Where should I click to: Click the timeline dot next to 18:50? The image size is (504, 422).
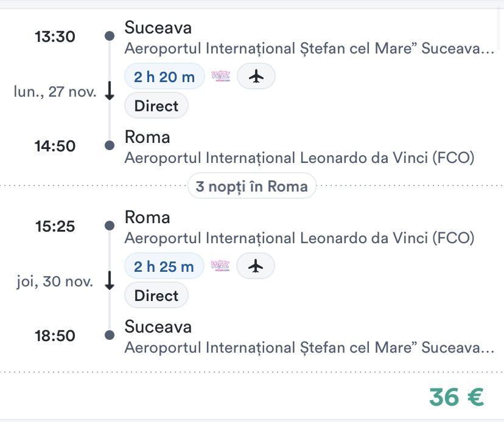(x=110, y=336)
